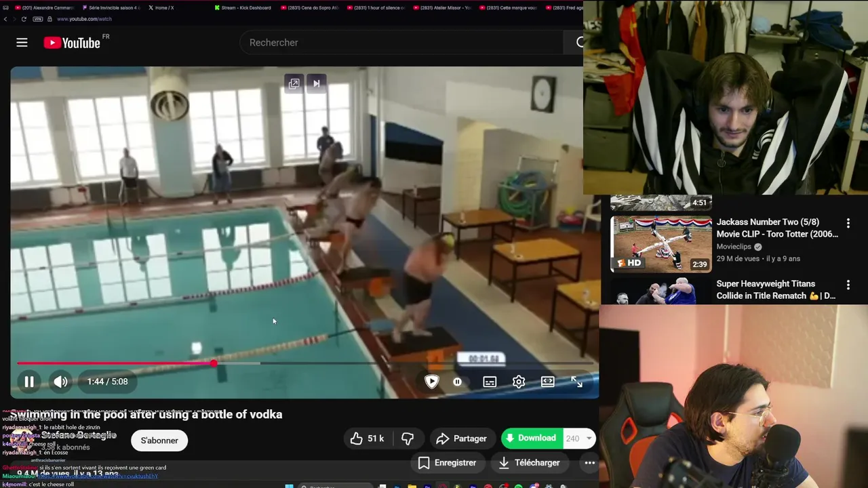Click the 1:44 / 5:08 time display

pyautogui.click(x=107, y=382)
